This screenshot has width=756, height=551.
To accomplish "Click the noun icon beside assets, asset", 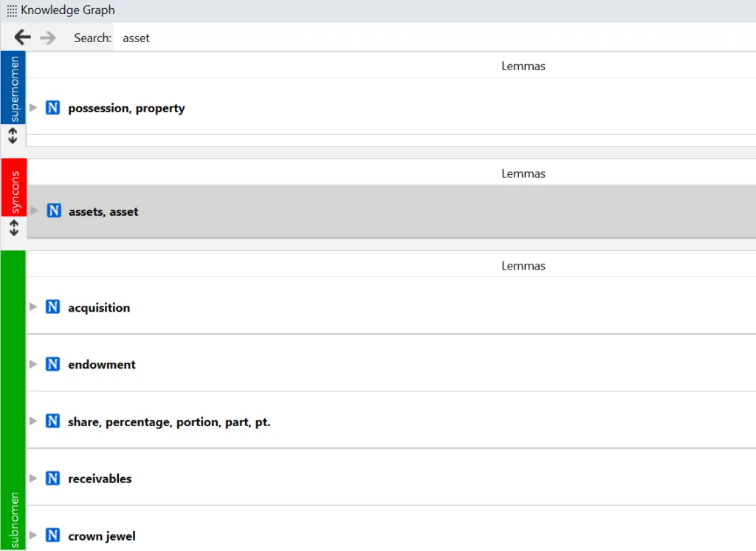I will [53, 211].
